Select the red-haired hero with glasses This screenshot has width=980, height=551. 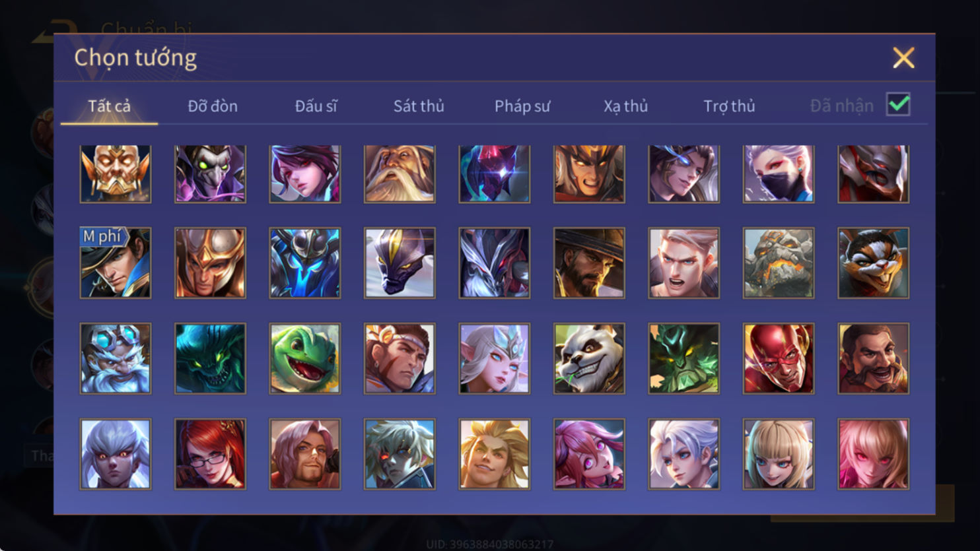click(x=210, y=454)
